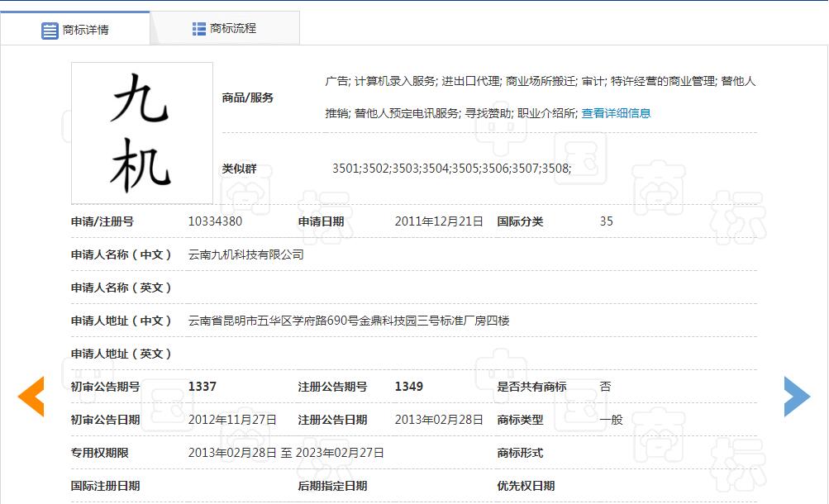Click similar group codes 3501;3502;3503
This screenshot has height=504, width=829.
pos(375,169)
